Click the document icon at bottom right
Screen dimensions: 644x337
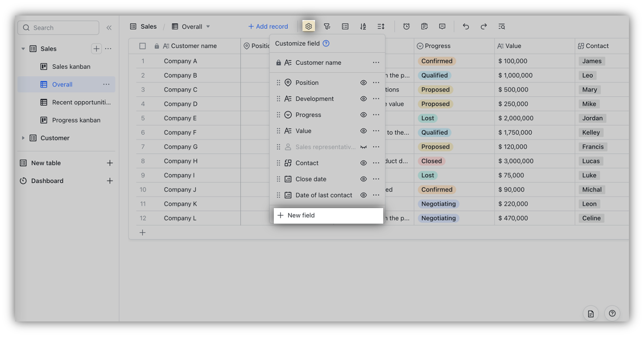pyautogui.click(x=591, y=313)
